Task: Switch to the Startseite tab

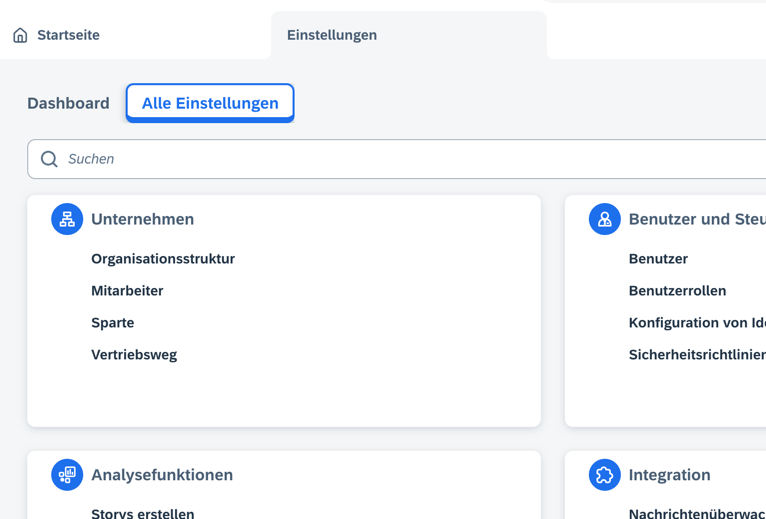Action: click(x=68, y=35)
